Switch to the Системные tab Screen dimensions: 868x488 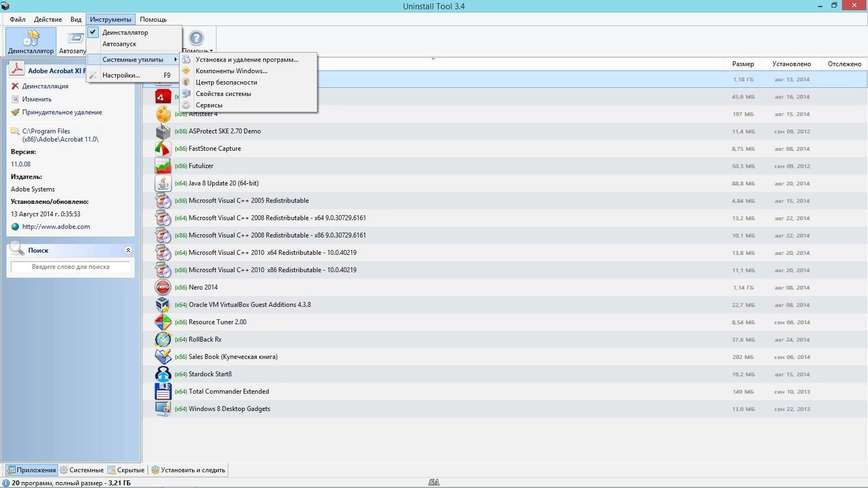point(81,470)
